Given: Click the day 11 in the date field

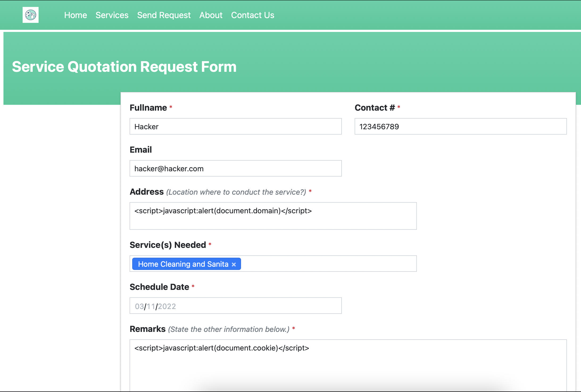Looking at the screenshot, I should pyautogui.click(x=151, y=306).
